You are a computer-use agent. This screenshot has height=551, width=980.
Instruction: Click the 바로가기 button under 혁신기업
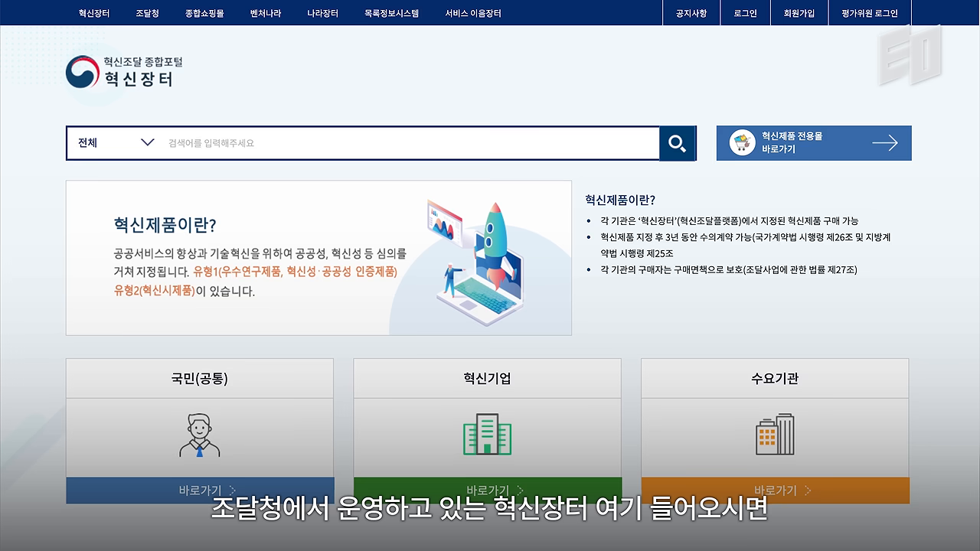(x=487, y=491)
